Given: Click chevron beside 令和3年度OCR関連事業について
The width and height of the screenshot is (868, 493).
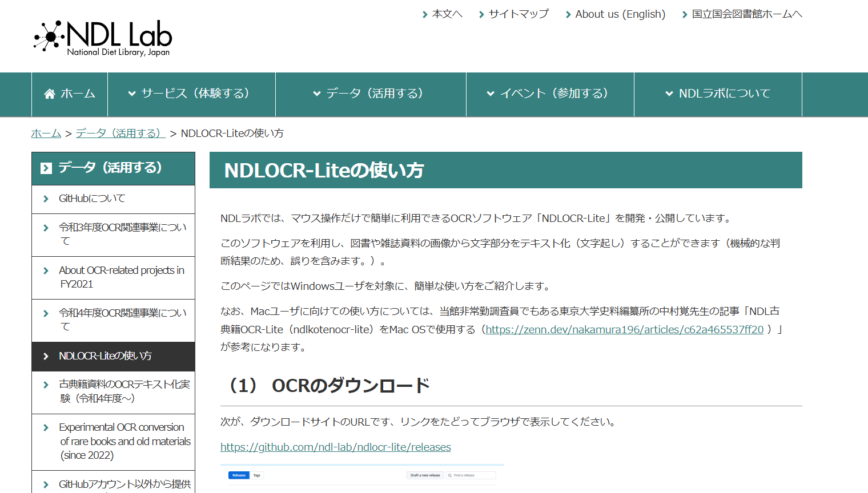Looking at the screenshot, I should pos(46,228).
